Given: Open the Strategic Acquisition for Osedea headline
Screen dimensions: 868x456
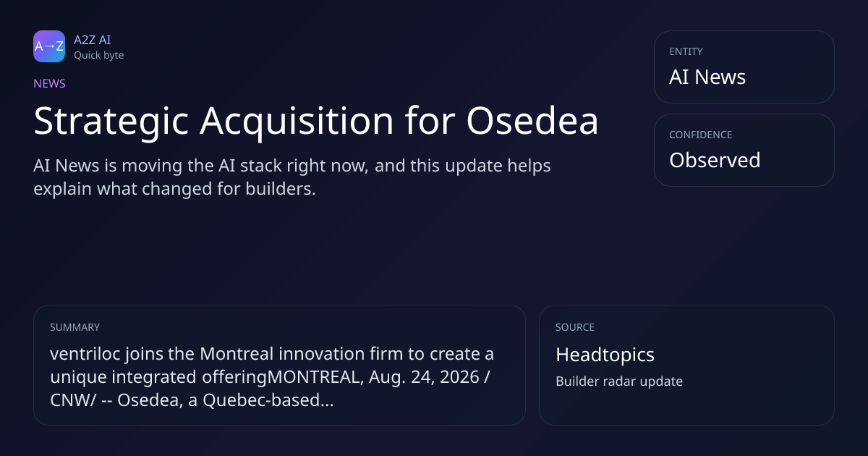Looking at the screenshot, I should point(316,121).
